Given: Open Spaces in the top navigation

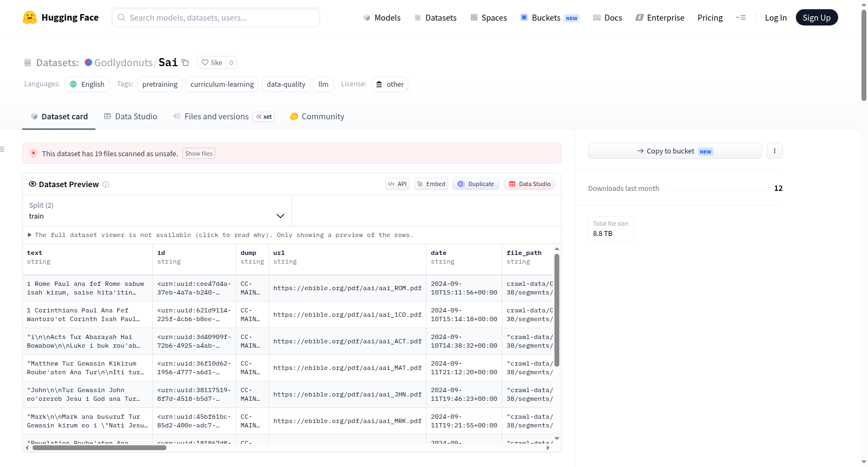Looking at the screenshot, I should pyautogui.click(x=488, y=17).
